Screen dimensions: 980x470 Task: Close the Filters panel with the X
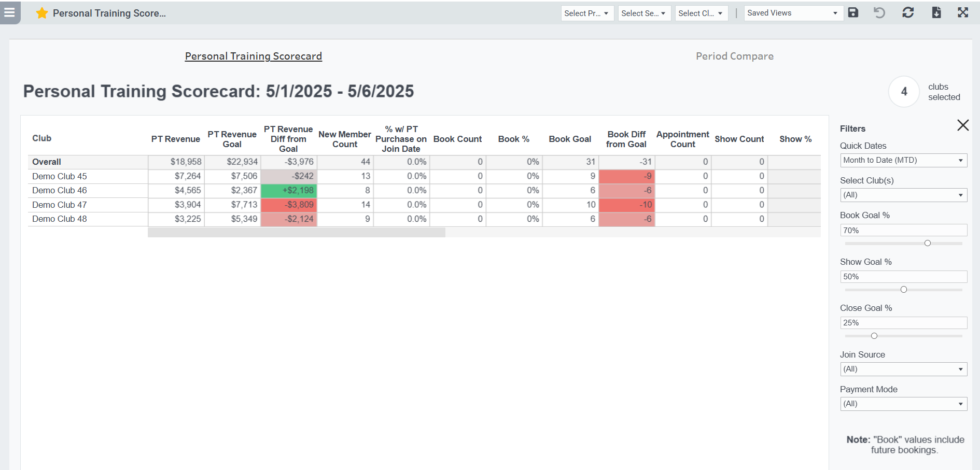963,125
